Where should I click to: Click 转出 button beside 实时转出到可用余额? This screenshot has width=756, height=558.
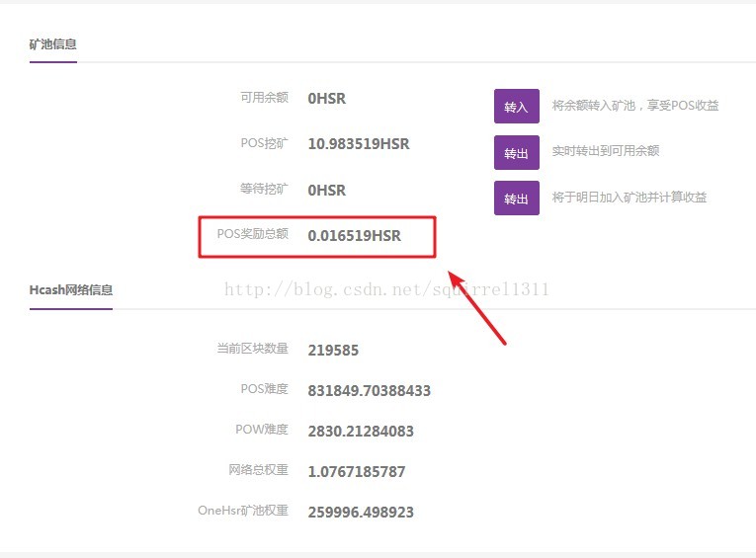[x=517, y=153]
